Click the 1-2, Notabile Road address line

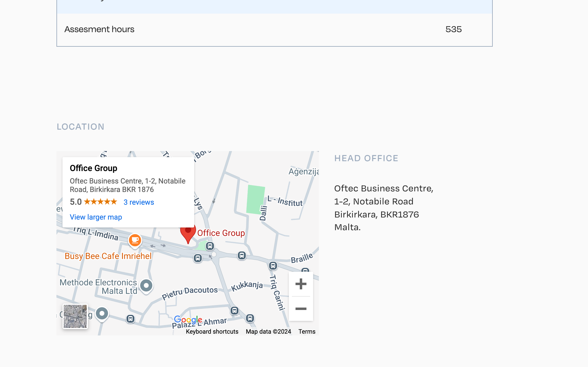click(374, 201)
